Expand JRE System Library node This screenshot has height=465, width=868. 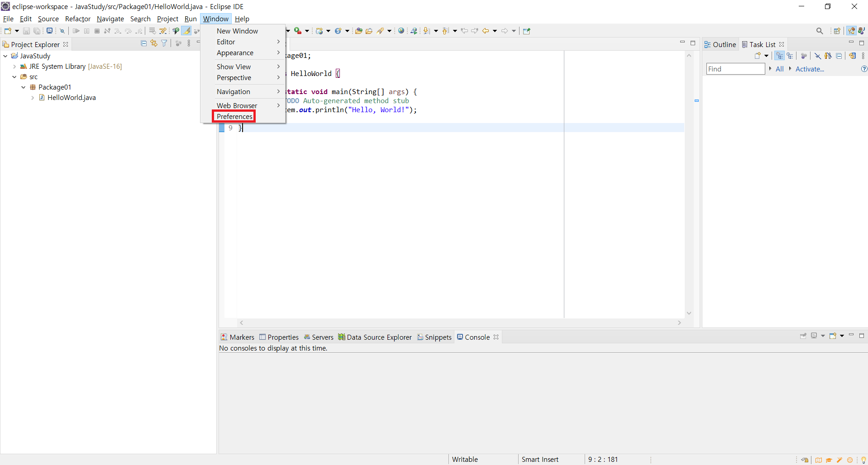14,66
